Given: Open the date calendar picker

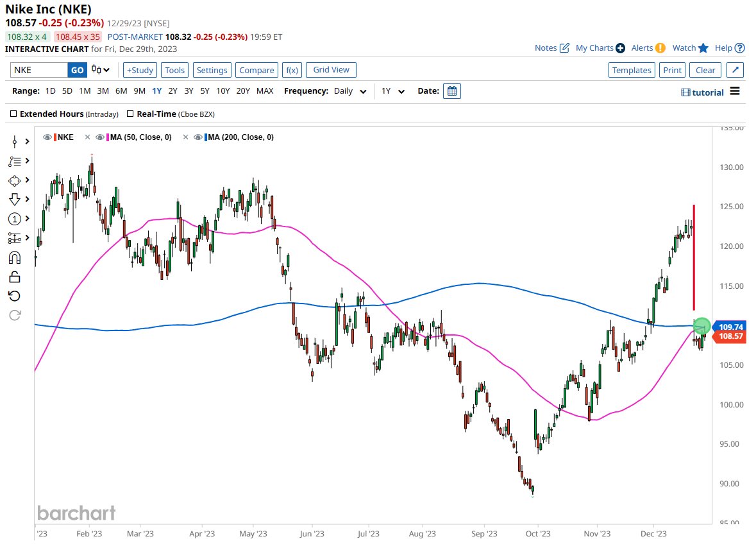Looking at the screenshot, I should 452,91.
